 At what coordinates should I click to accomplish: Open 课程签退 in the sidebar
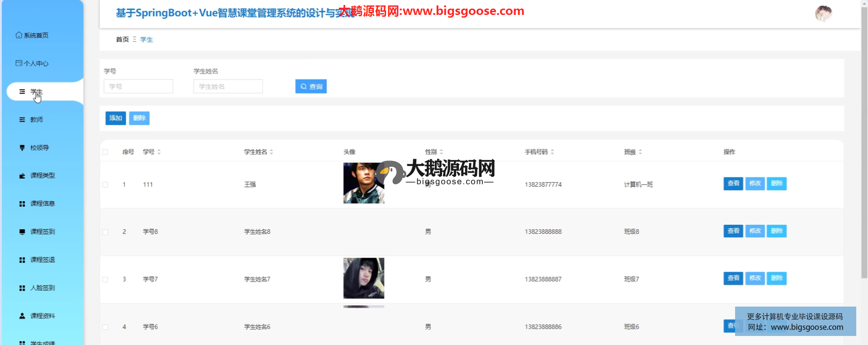click(x=42, y=260)
